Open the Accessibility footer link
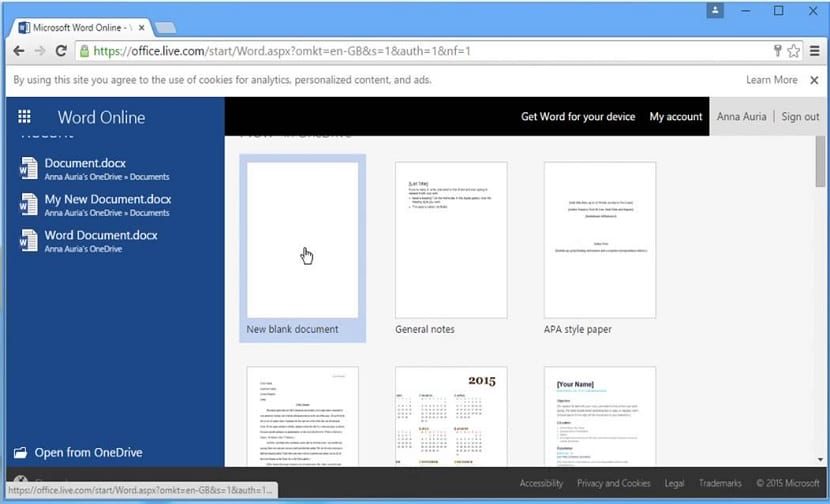Screen dimensions: 830x504 click(541, 483)
